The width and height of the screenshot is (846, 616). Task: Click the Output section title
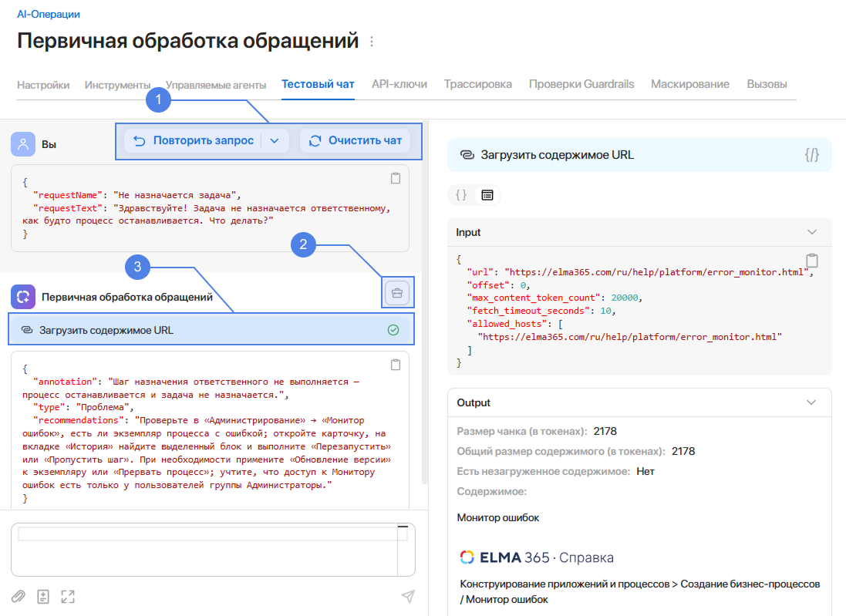coord(474,402)
